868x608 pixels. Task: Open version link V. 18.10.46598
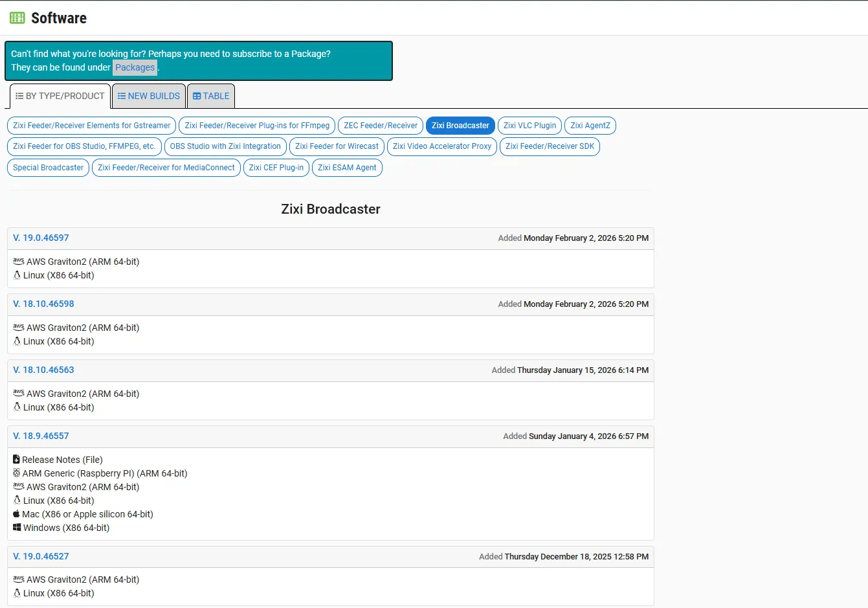43,304
